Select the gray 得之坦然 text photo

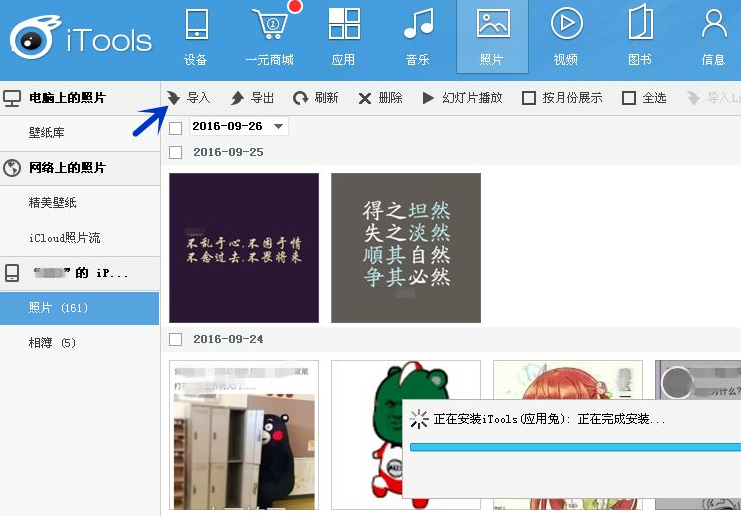click(x=406, y=248)
